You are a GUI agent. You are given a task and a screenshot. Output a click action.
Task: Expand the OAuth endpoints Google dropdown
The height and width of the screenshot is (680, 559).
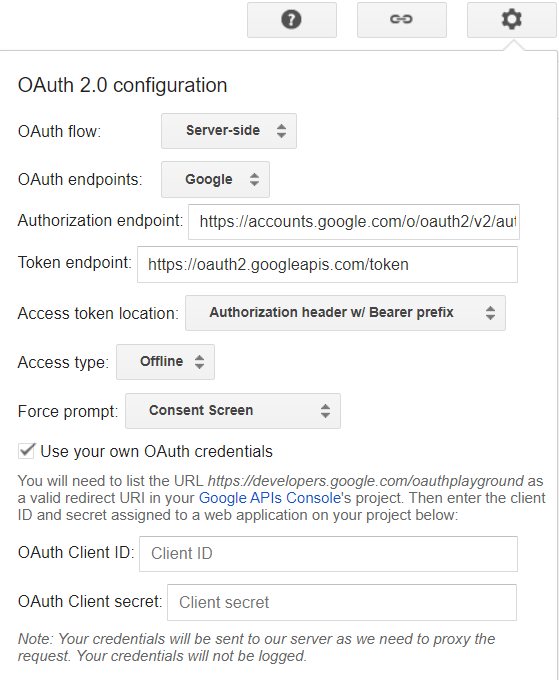tap(216, 180)
